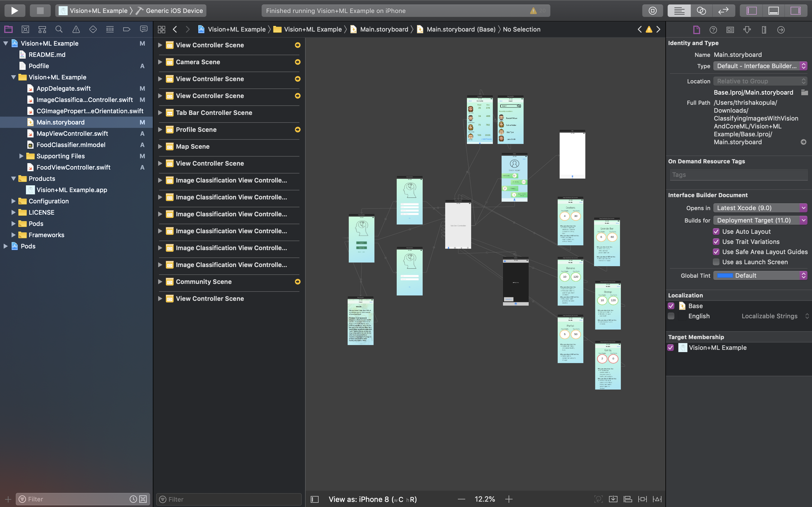Click the Run (play) button

pyautogui.click(x=14, y=11)
